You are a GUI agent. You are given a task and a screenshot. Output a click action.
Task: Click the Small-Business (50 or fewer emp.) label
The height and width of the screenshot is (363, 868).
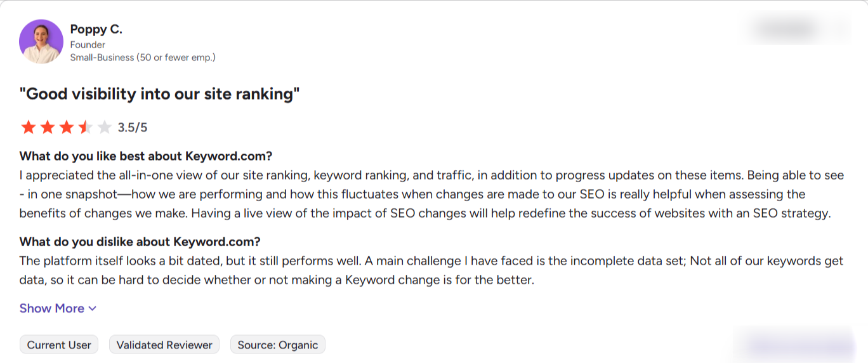143,57
